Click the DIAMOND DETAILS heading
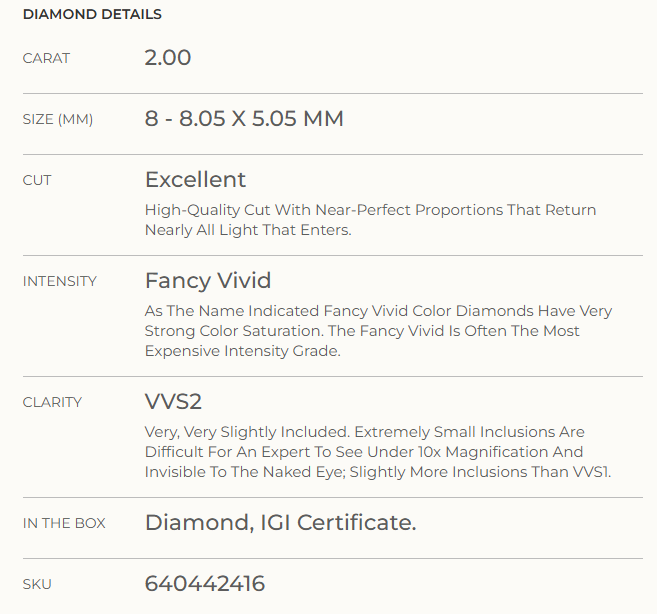This screenshot has width=657, height=614. pyautogui.click(x=92, y=14)
